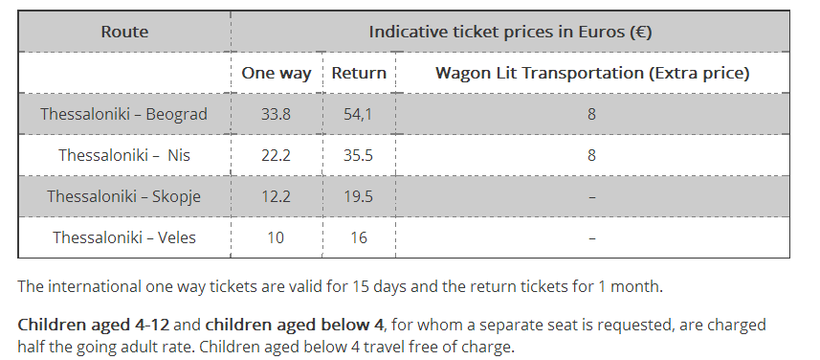Select the Wagon Lit Transportation header
The height and width of the screenshot is (360, 820).
coord(592,73)
